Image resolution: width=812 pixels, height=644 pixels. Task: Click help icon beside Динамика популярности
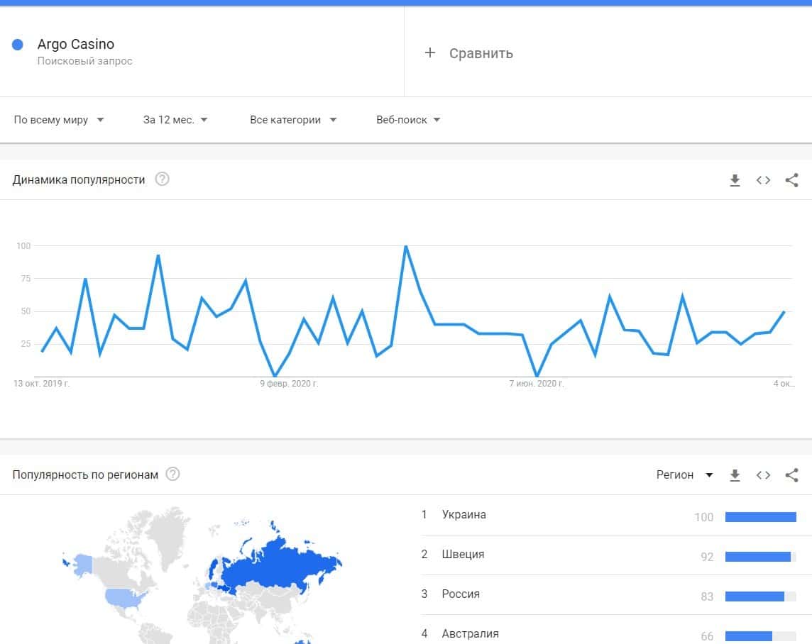[162, 179]
